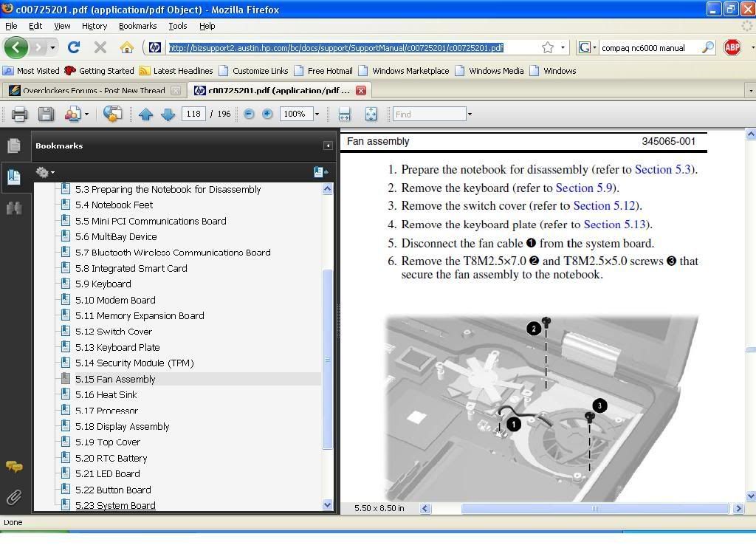Viewport: 756px width, 548px height.
Task: Open the bookmarks Options gear dropdown
Action: tap(45, 172)
